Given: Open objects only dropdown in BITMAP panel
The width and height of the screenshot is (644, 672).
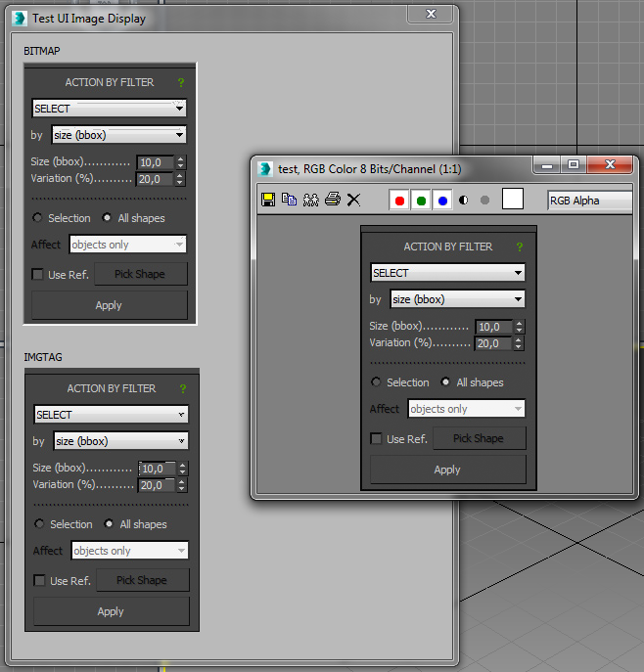Looking at the screenshot, I should click(x=128, y=245).
